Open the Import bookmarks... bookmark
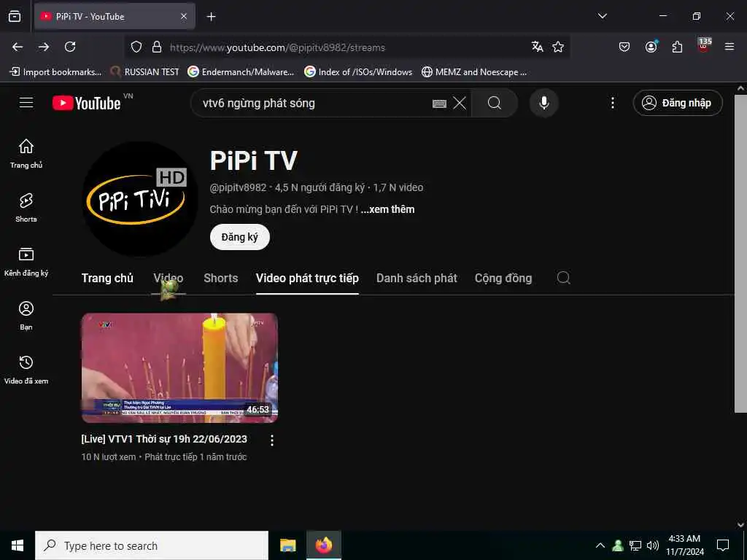 coord(55,72)
